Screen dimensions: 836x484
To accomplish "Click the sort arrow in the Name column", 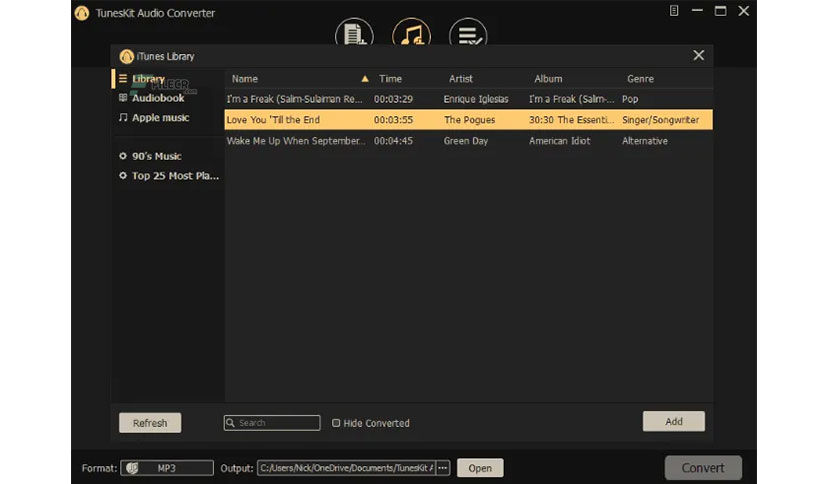I will (x=365, y=79).
